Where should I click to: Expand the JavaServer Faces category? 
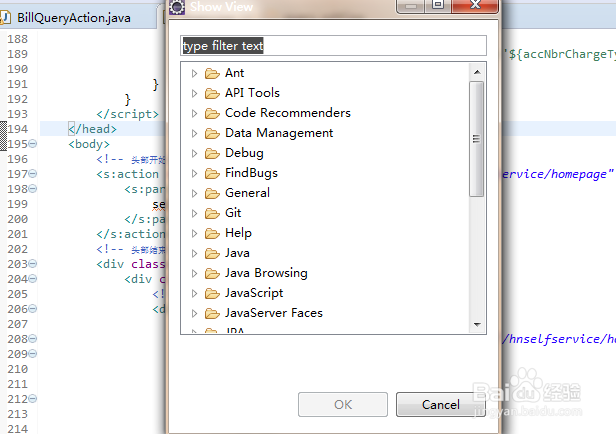[194, 313]
